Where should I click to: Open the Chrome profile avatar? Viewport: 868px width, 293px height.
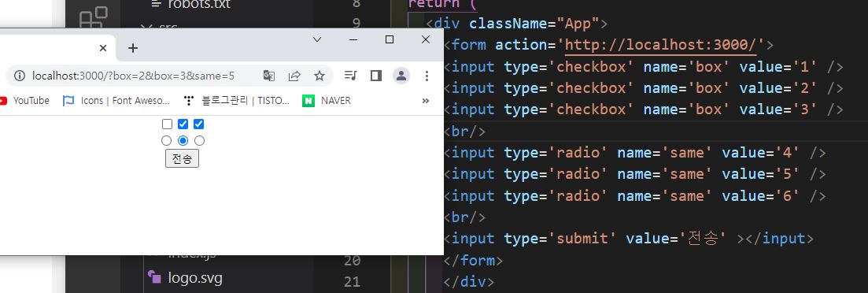401,76
